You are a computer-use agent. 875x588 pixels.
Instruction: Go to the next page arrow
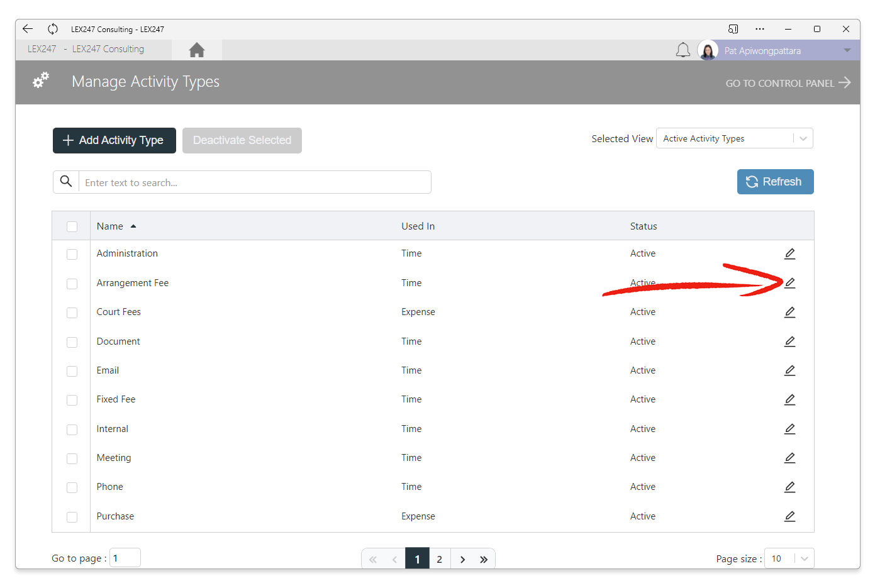coord(462,559)
